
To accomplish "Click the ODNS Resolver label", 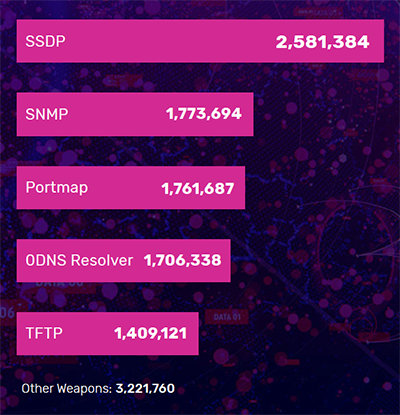I will (79, 260).
